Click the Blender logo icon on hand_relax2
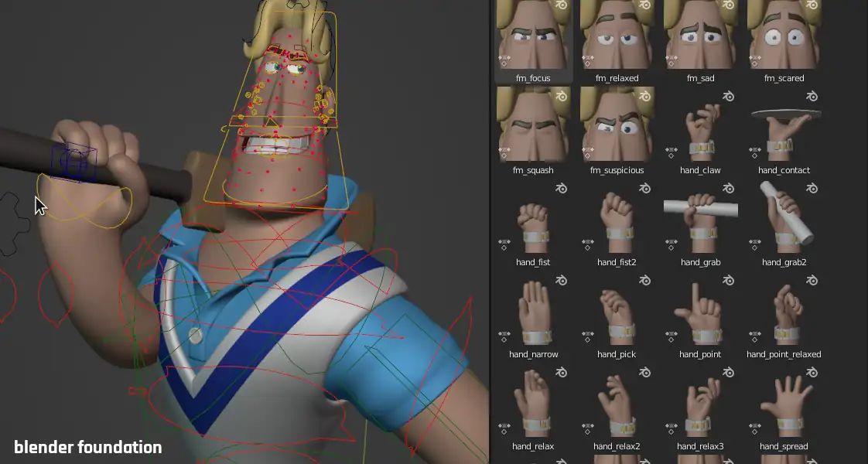 coord(645,373)
